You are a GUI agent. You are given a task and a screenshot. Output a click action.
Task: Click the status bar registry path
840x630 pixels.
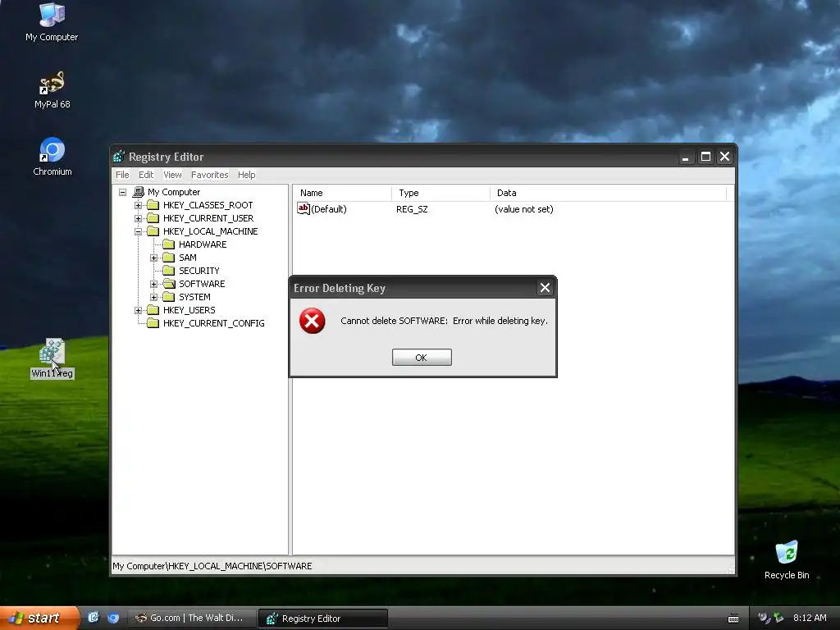[212, 566]
